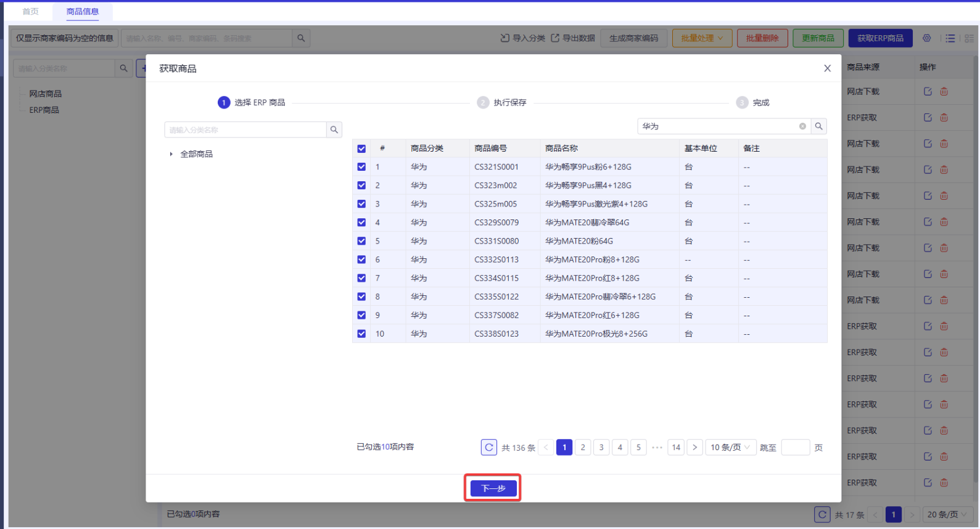Click edit icon in last ERP获取 row
The height and width of the screenshot is (529, 980).
928,483
